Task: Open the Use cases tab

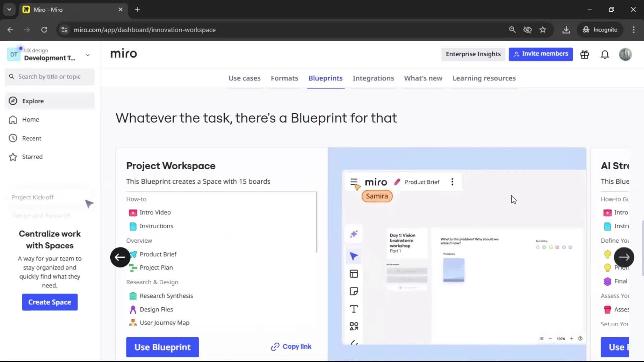Action: click(x=245, y=78)
